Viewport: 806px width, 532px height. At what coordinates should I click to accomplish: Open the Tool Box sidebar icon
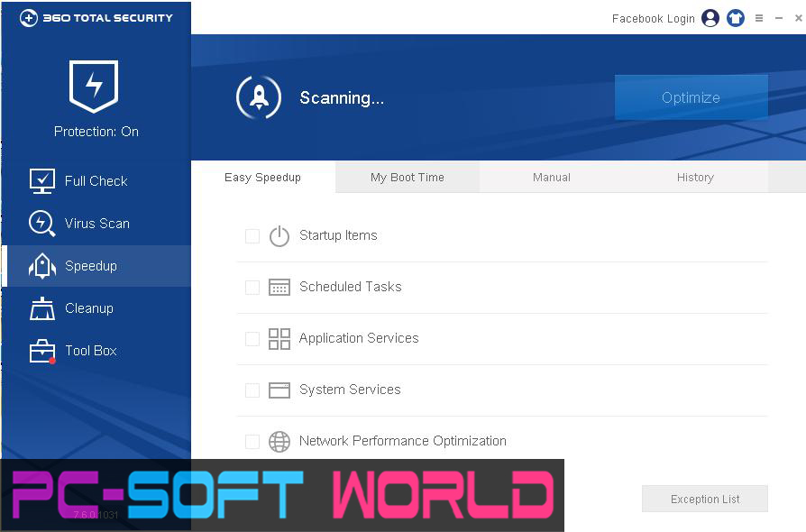point(41,351)
